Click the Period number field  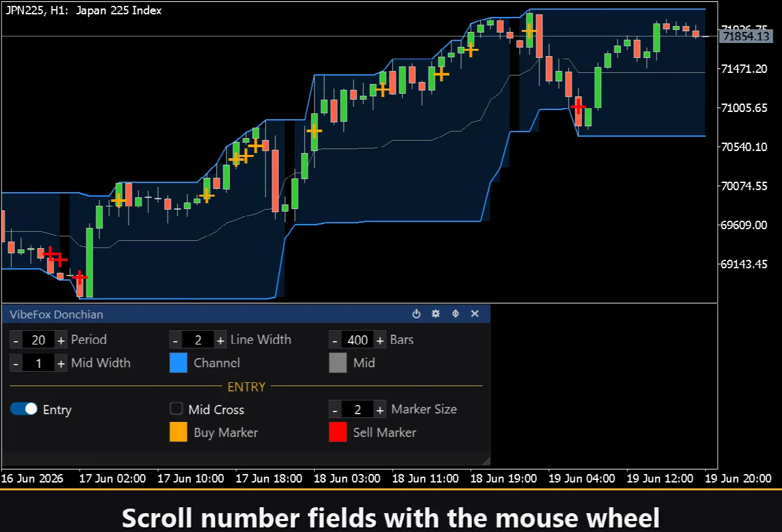(38, 340)
